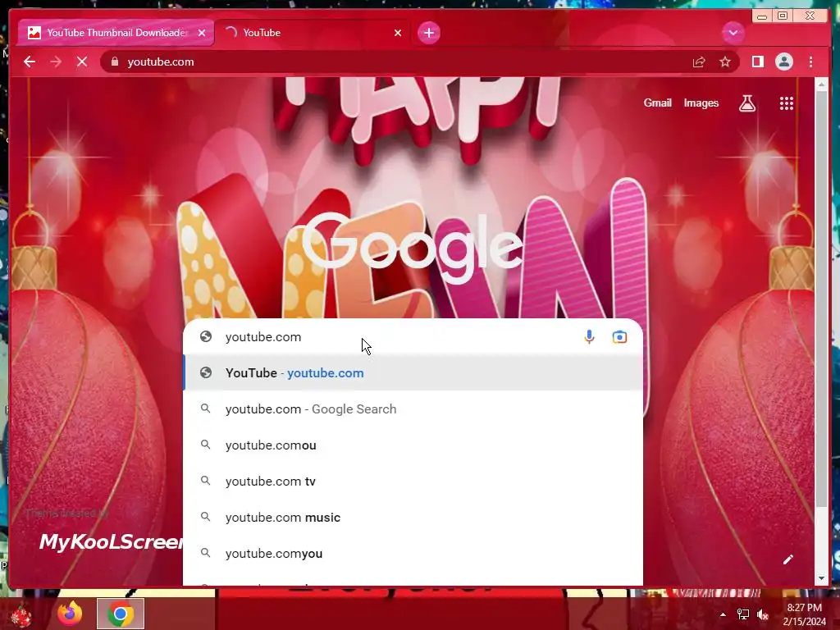The width and height of the screenshot is (840, 630).
Task: Open the Google apps grid
Action: click(x=786, y=103)
